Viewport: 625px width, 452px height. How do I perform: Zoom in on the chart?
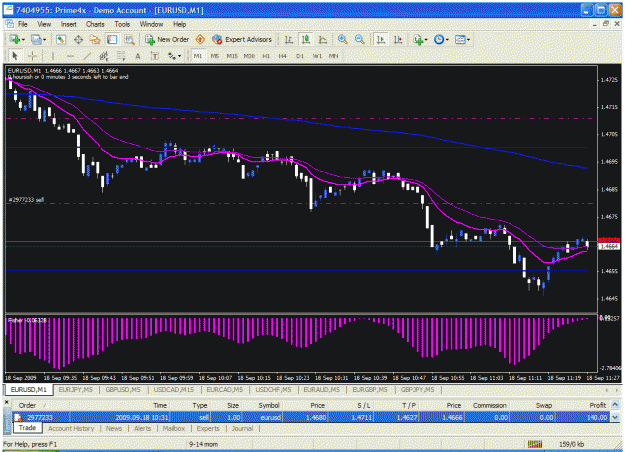(342, 39)
